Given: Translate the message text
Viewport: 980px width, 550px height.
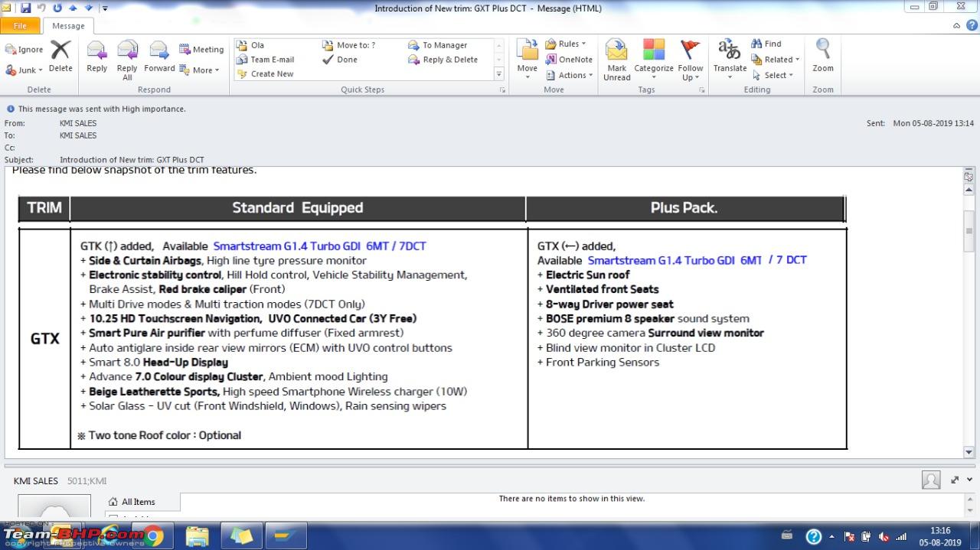Looking at the screenshot, I should [730, 60].
